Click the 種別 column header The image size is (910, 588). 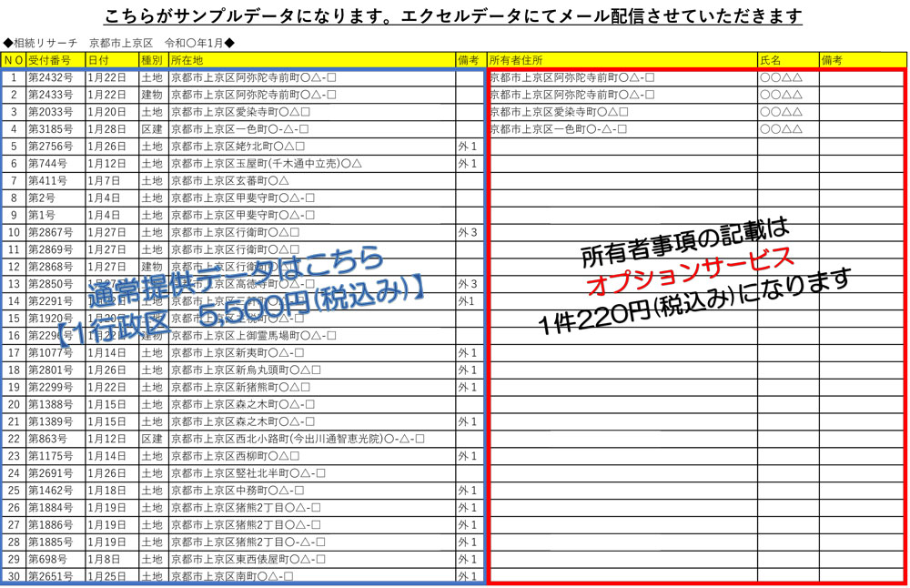coord(153,60)
